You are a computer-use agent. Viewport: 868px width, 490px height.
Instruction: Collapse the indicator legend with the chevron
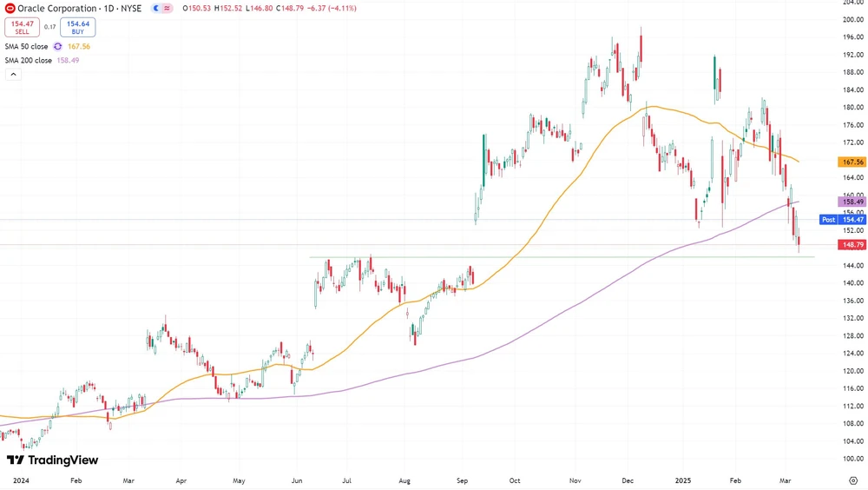[x=13, y=74]
